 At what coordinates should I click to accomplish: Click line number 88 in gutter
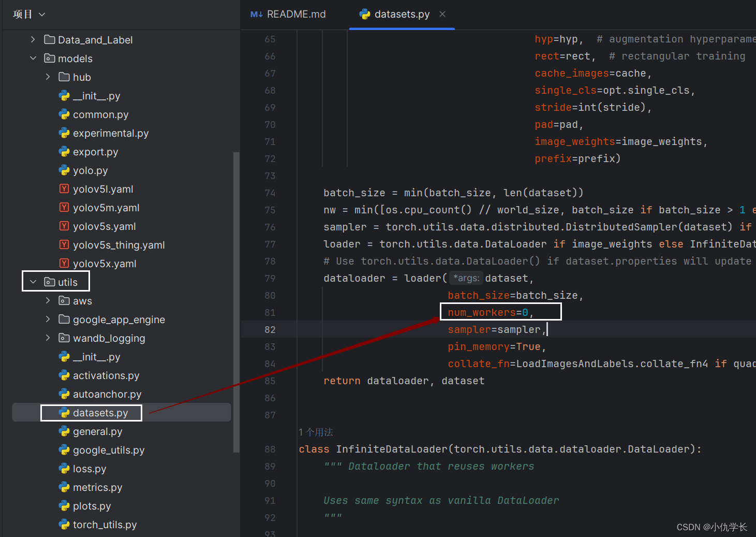(270, 449)
